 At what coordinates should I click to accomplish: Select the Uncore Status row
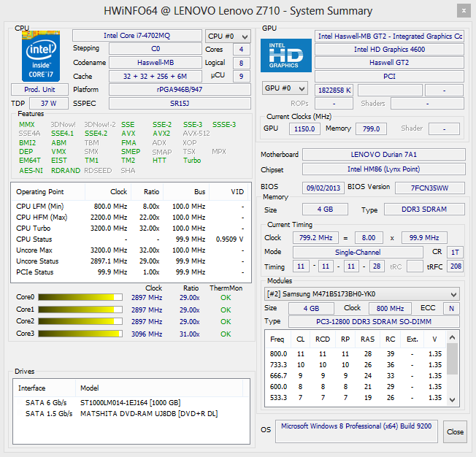click(x=131, y=261)
